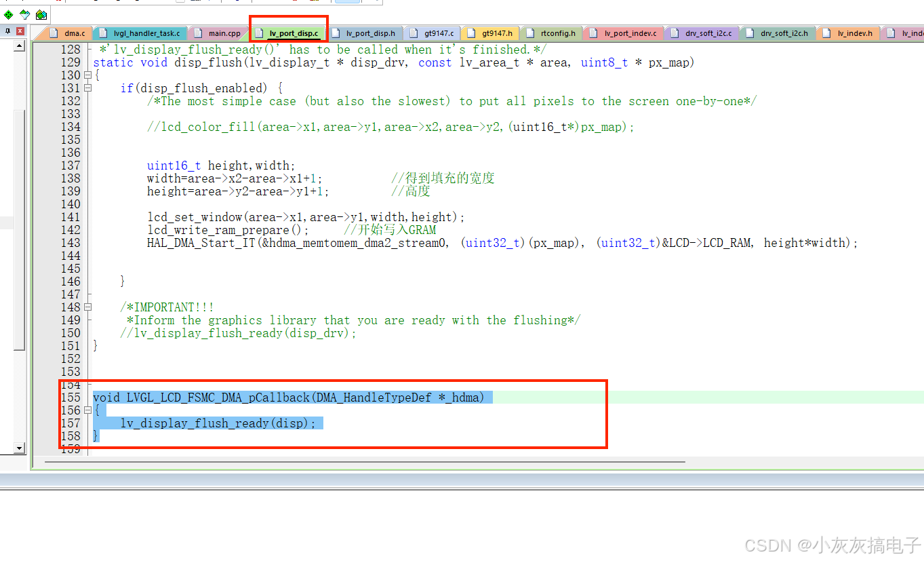The height and width of the screenshot is (561, 924).
Task: Toggle panel auto-hide with the pin icon
Action: click(7, 31)
